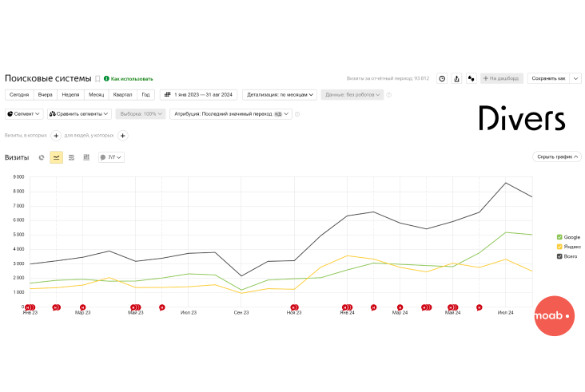The image size is (585, 392).
Task: Switch to column chart view icon
Action: [x=86, y=157]
